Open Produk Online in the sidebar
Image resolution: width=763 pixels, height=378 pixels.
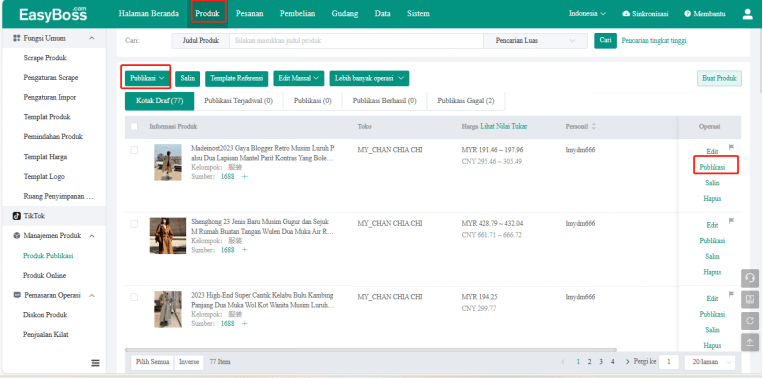pos(44,275)
